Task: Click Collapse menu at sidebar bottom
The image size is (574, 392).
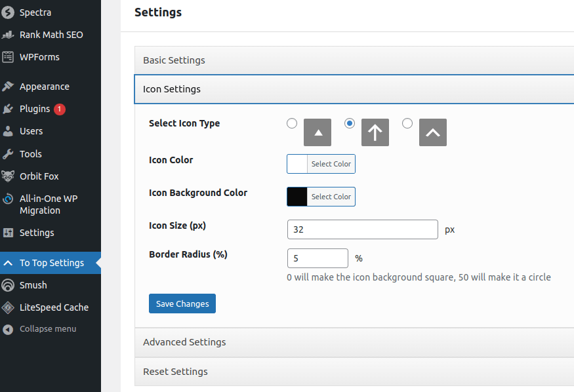Action: tap(47, 329)
